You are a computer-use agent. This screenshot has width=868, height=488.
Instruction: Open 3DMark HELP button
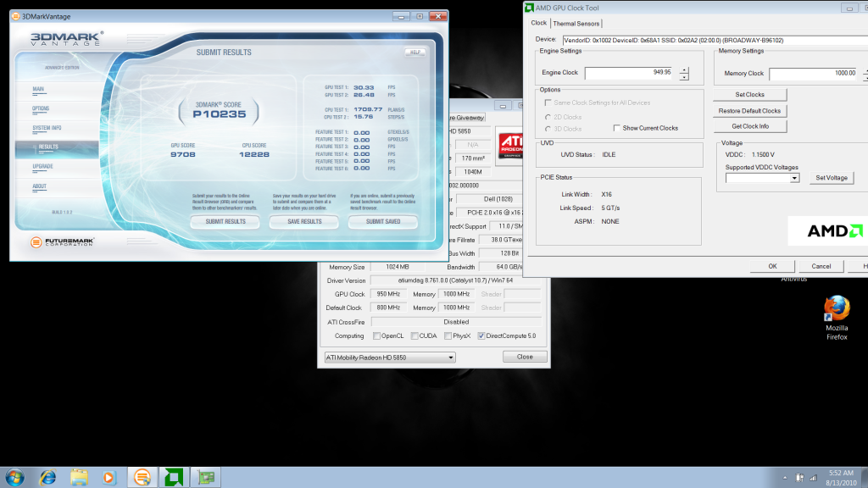click(415, 52)
